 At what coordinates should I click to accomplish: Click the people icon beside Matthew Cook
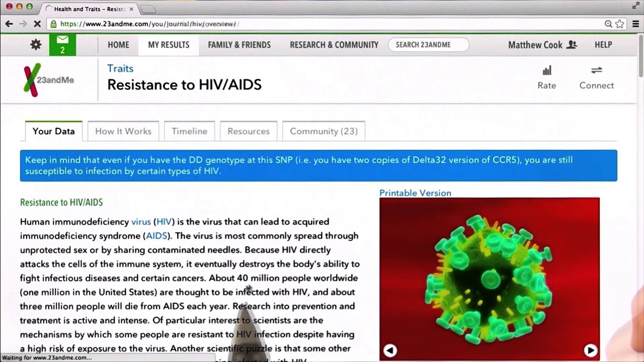point(572,45)
